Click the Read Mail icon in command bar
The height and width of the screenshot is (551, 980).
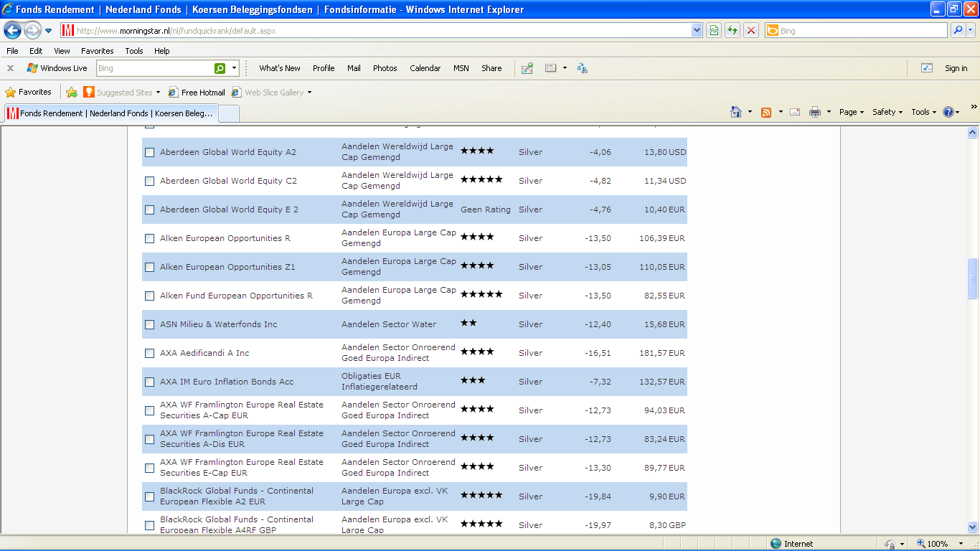tap(795, 112)
